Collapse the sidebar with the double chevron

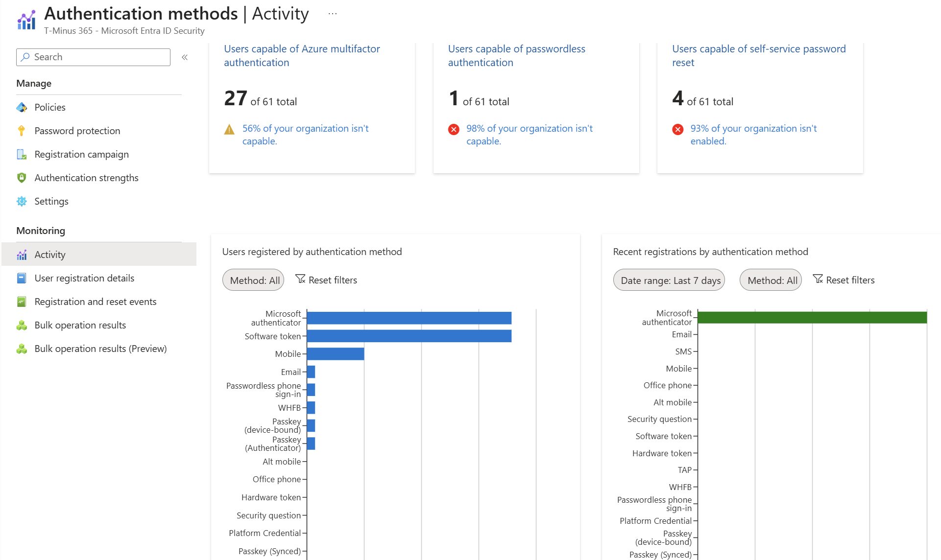point(185,57)
